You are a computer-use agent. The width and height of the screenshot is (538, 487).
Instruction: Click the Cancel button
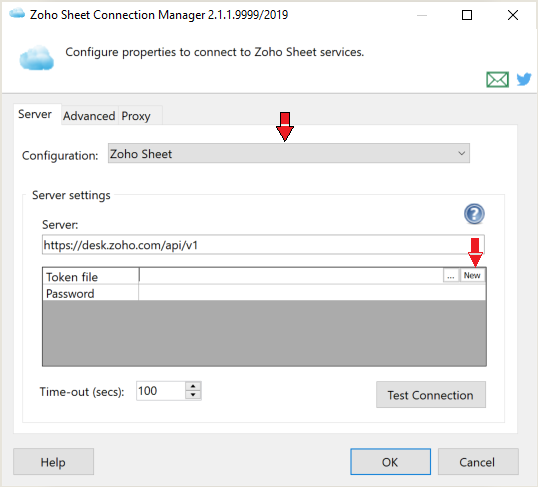(x=478, y=462)
